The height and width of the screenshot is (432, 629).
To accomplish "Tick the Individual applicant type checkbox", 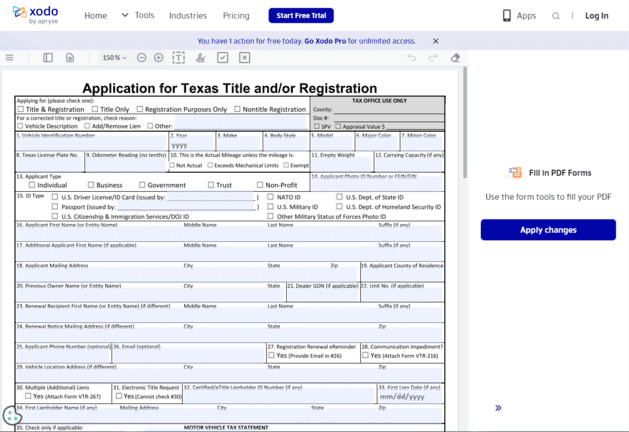I will pos(32,185).
